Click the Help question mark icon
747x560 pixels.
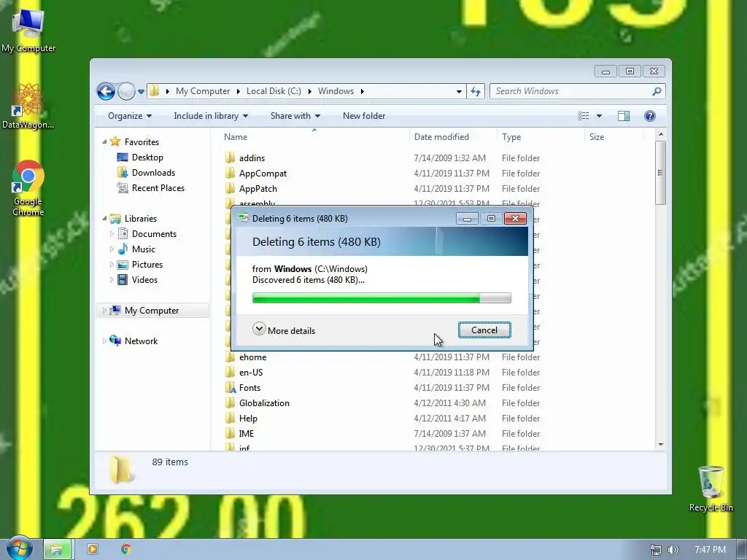coord(649,116)
